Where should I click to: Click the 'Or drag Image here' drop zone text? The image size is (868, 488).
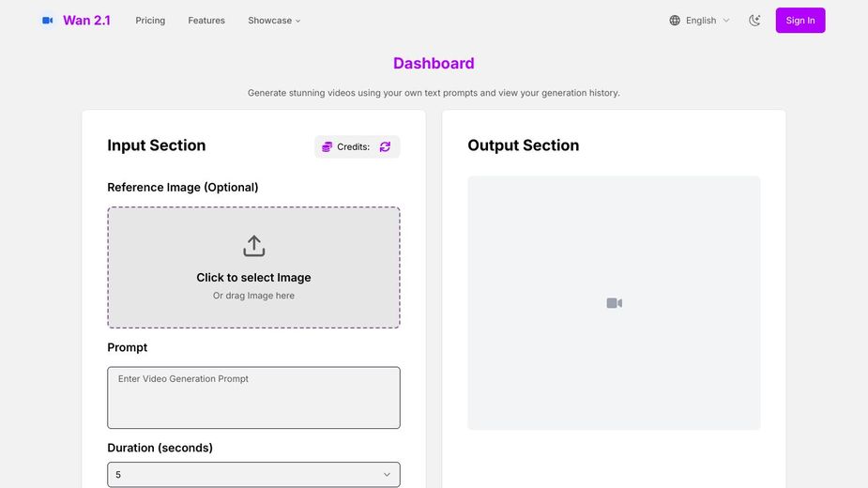pyautogui.click(x=253, y=296)
